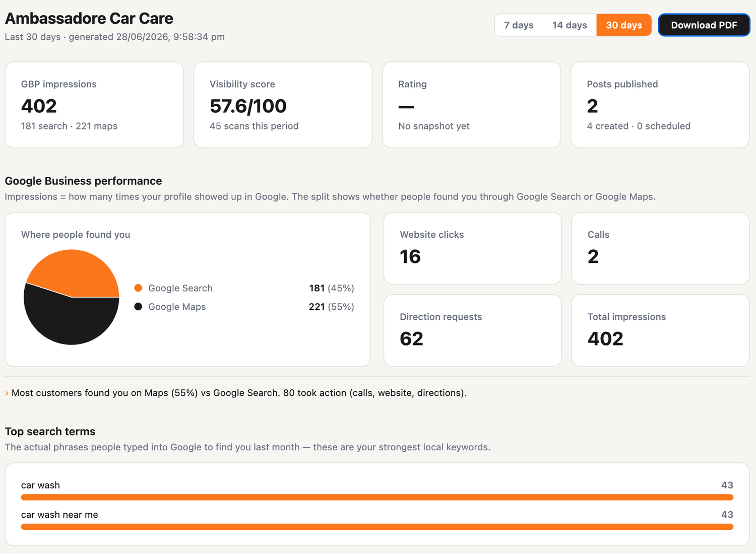Screen dimensions: 756x554
Task: Click the orange Google Search legend dot
Action: pos(138,288)
